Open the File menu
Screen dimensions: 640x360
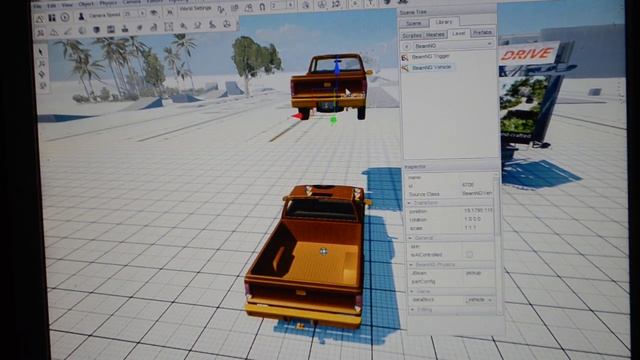[37, 6]
